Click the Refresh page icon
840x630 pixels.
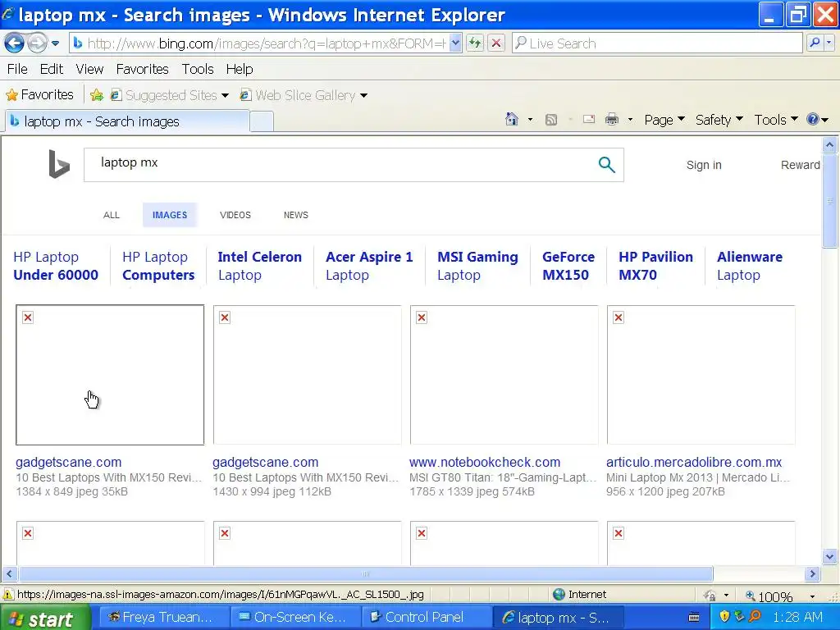click(x=475, y=43)
